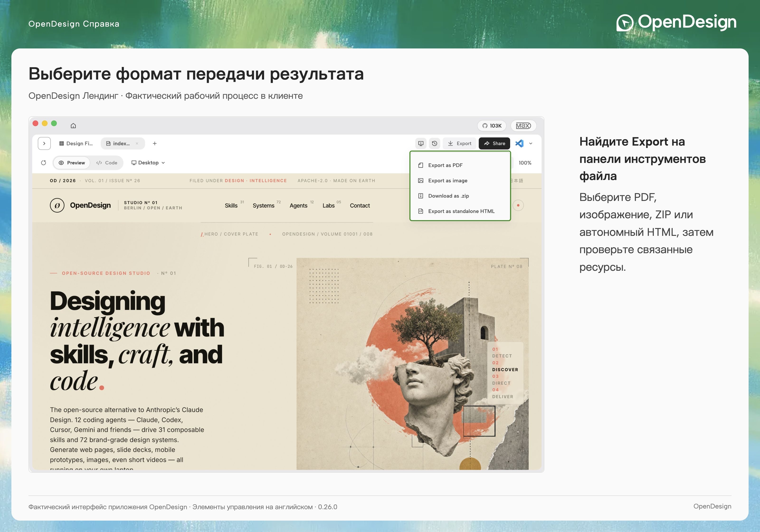Image resolution: width=760 pixels, height=532 pixels.
Task: Open the GitHub 103K stars badge
Action: (492, 125)
